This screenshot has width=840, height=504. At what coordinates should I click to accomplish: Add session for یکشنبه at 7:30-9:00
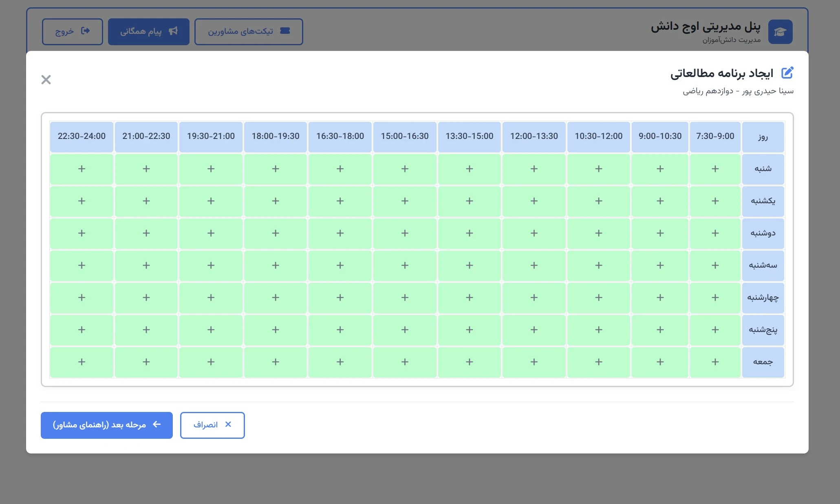point(715,201)
